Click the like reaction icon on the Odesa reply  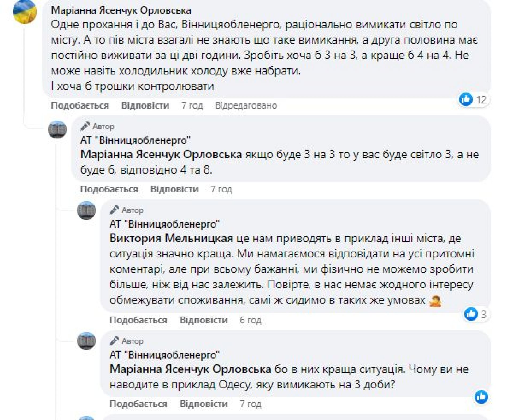pos(481,397)
